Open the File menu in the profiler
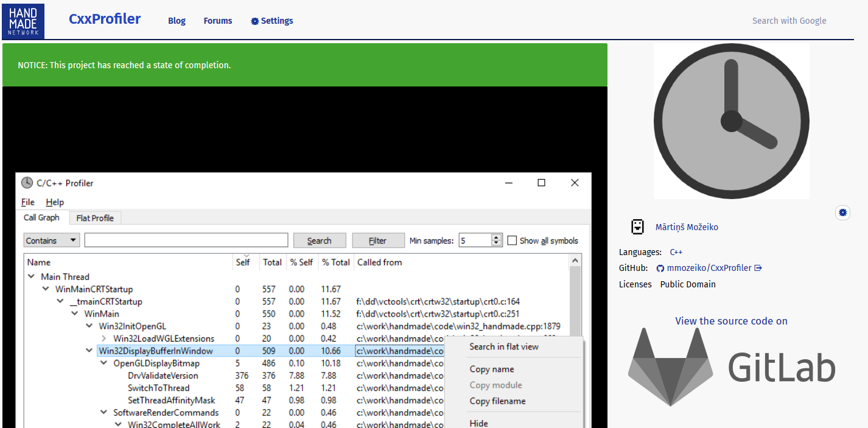 tap(28, 202)
